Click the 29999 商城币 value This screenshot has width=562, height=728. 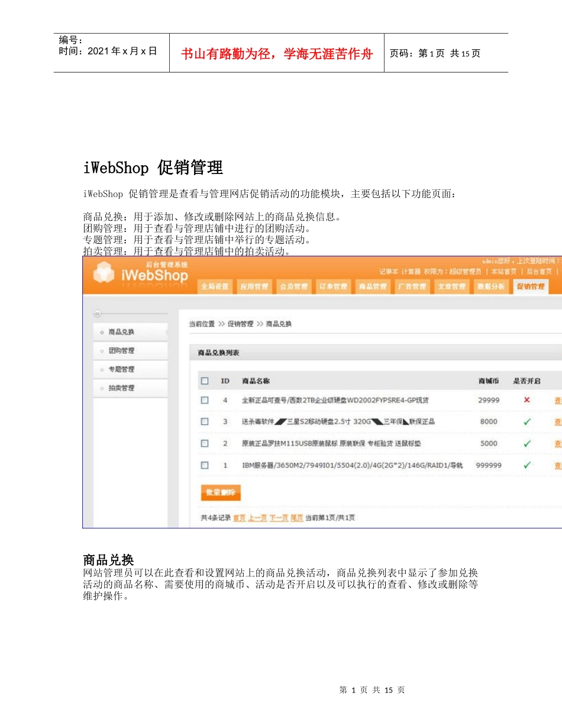(489, 400)
